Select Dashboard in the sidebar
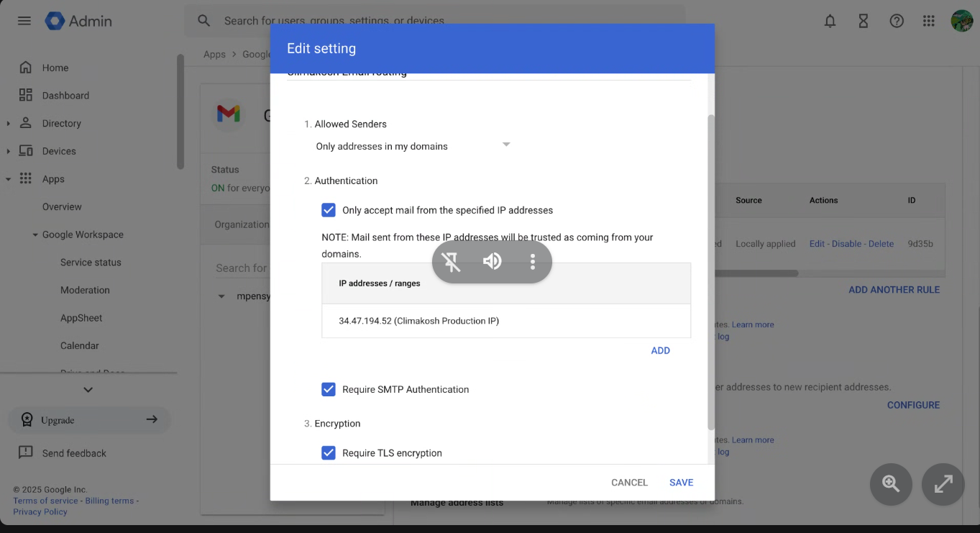 click(65, 96)
